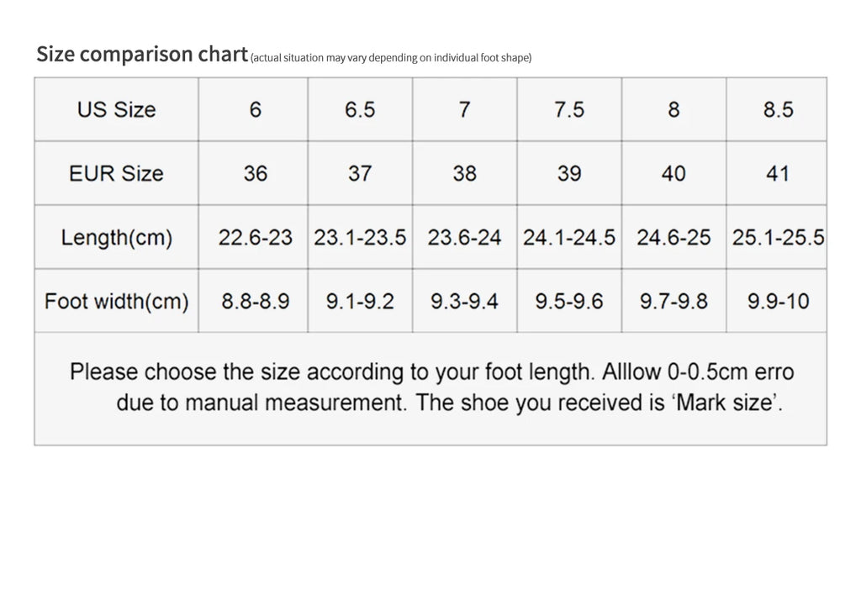Click the 9.9-10 foot width cell

coord(778,301)
